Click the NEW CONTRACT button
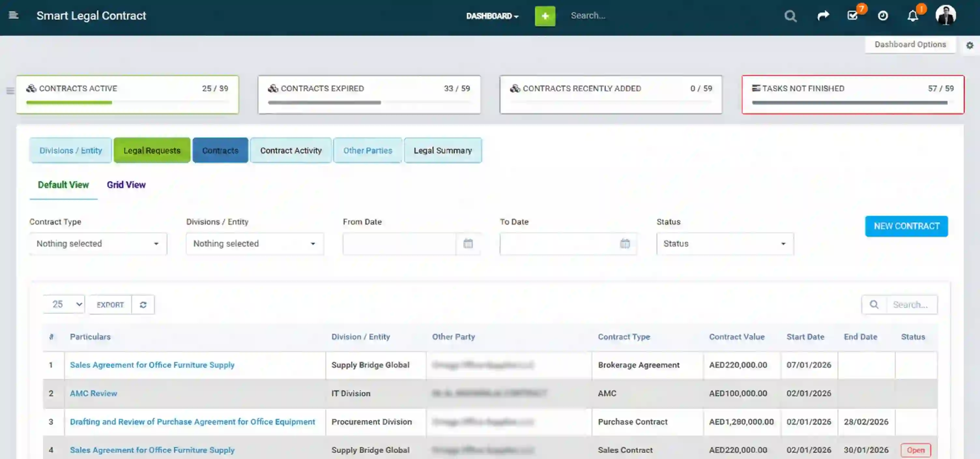Viewport: 980px width, 459px height. pyautogui.click(x=907, y=226)
